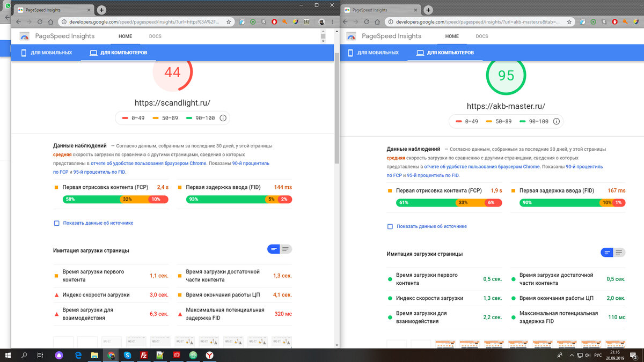Open Windows Start menu
Viewport: 644px width, 362px height.
(8, 355)
